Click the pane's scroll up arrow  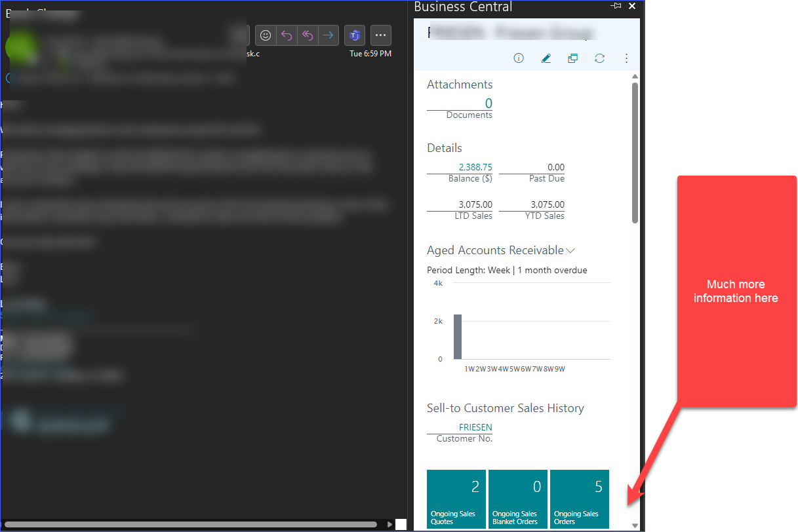pos(635,77)
